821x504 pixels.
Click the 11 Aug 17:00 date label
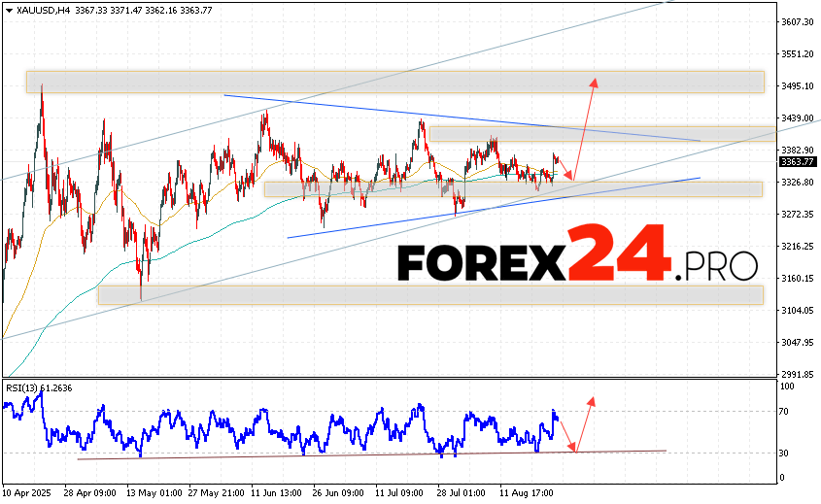[x=525, y=493]
